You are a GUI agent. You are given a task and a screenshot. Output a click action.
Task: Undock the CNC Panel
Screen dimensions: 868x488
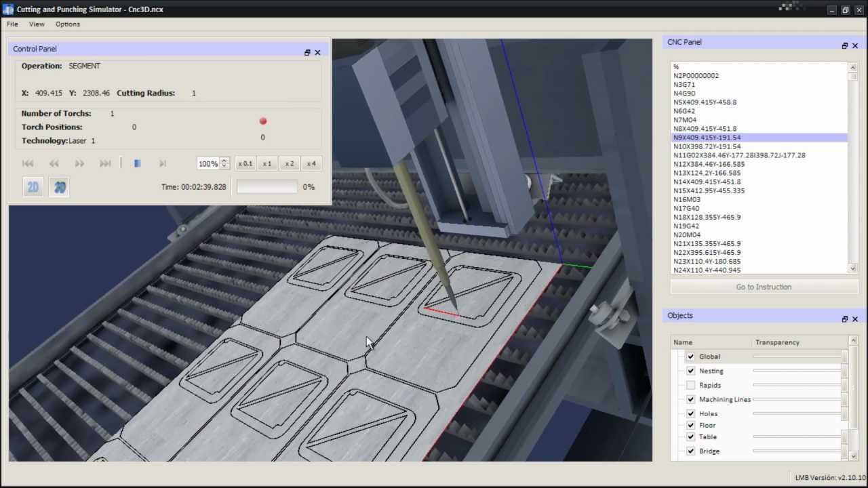pyautogui.click(x=845, y=45)
